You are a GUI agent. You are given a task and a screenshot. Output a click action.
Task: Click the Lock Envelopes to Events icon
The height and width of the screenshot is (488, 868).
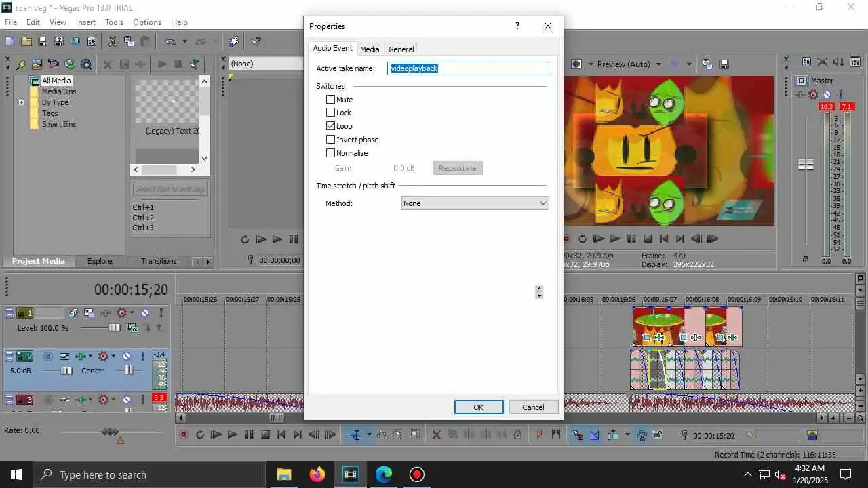tap(641, 435)
